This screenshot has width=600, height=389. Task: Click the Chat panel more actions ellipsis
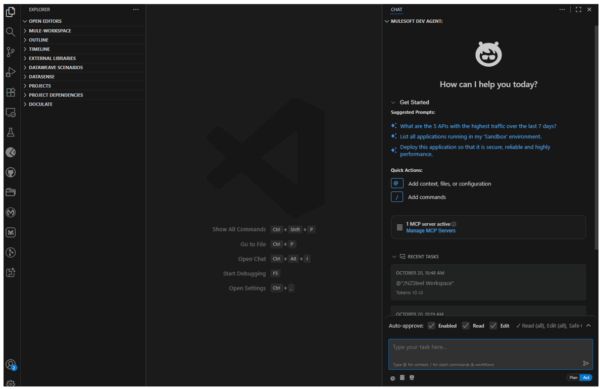(x=562, y=10)
